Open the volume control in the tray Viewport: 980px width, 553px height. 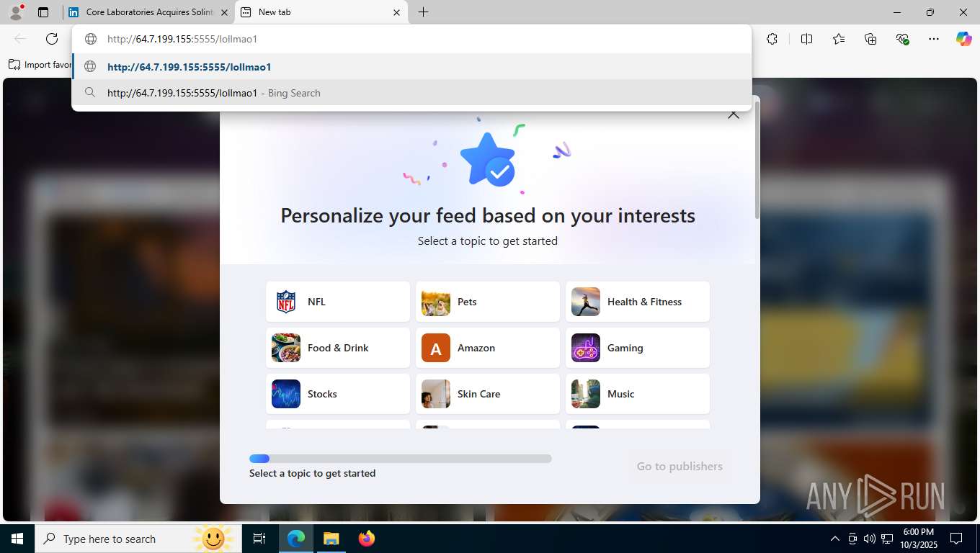[870, 539]
